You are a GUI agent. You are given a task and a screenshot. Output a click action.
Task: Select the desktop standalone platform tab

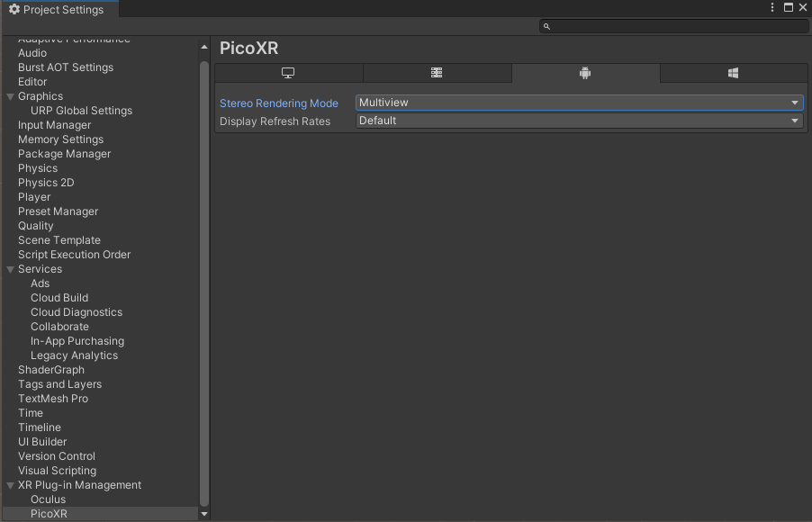click(x=288, y=74)
